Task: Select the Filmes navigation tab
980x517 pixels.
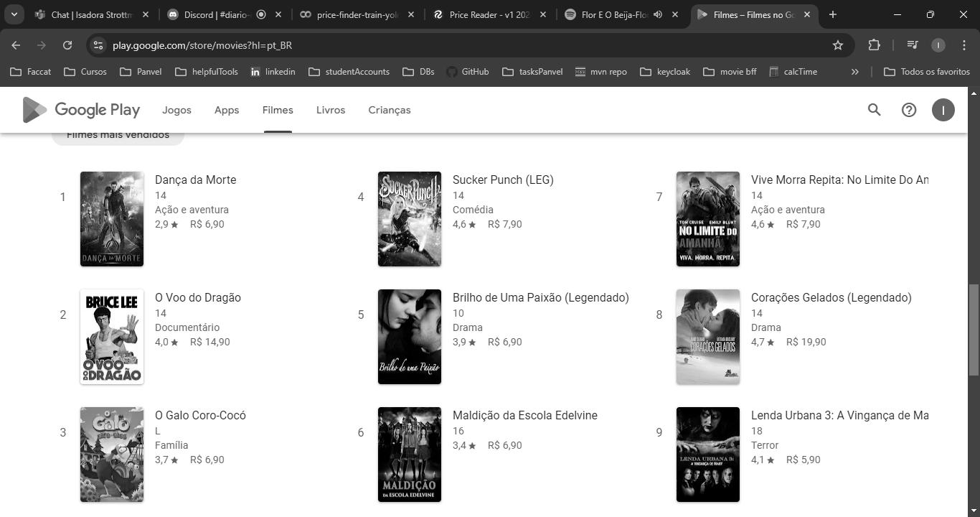Action: (278, 110)
